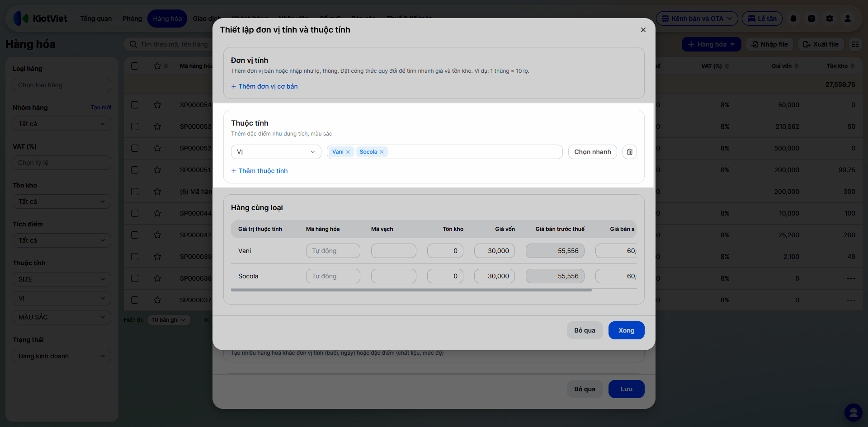Remove the Socola tag
This screenshot has width=868, height=427.
(382, 152)
